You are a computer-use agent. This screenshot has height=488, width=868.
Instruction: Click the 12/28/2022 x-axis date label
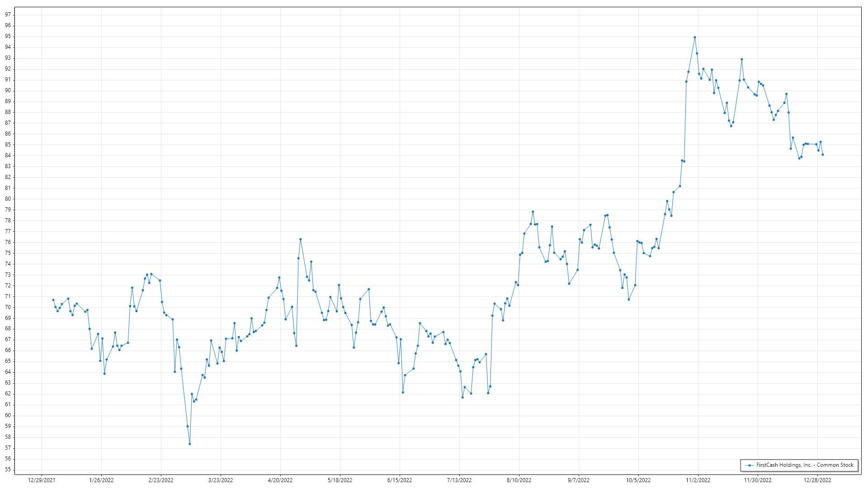[x=817, y=480]
